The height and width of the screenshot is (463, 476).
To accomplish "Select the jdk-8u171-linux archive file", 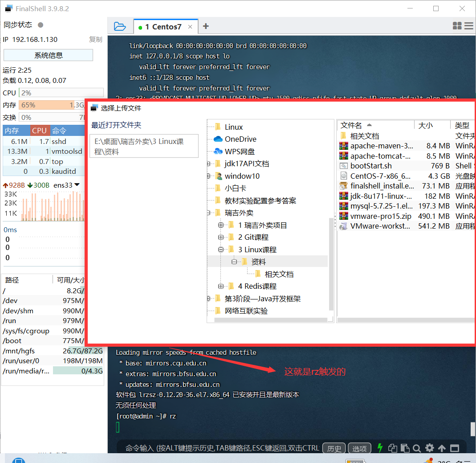I will pyautogui.click(x=381, y=196).
